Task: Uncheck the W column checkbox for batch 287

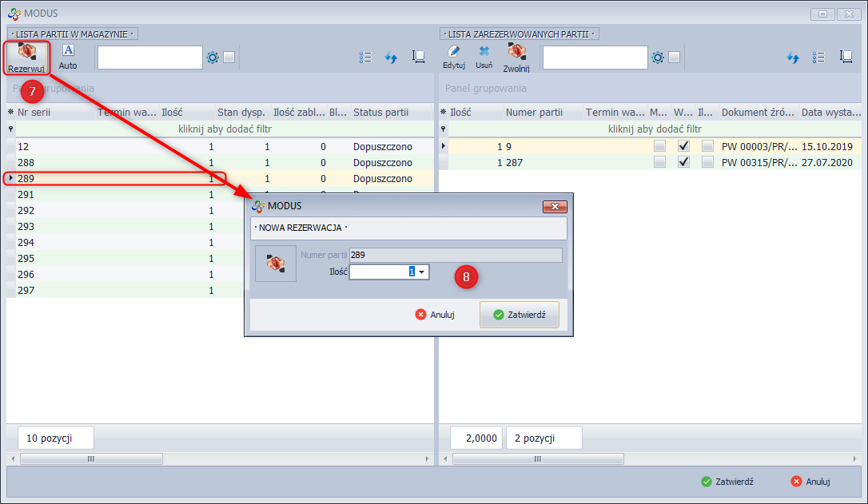Action: 683,162
